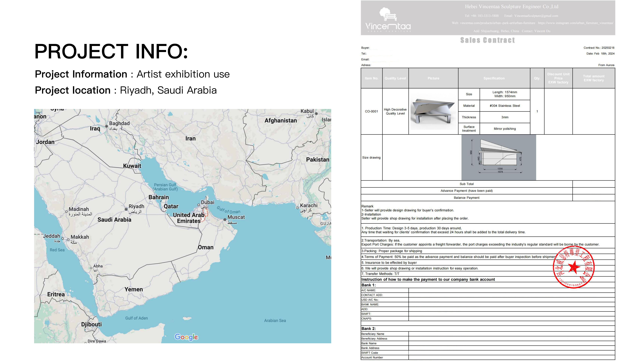644x362 pixels.
Task: Click the stainless steel bench product picture
Action: pyautogui.click(x=433, y=111)
